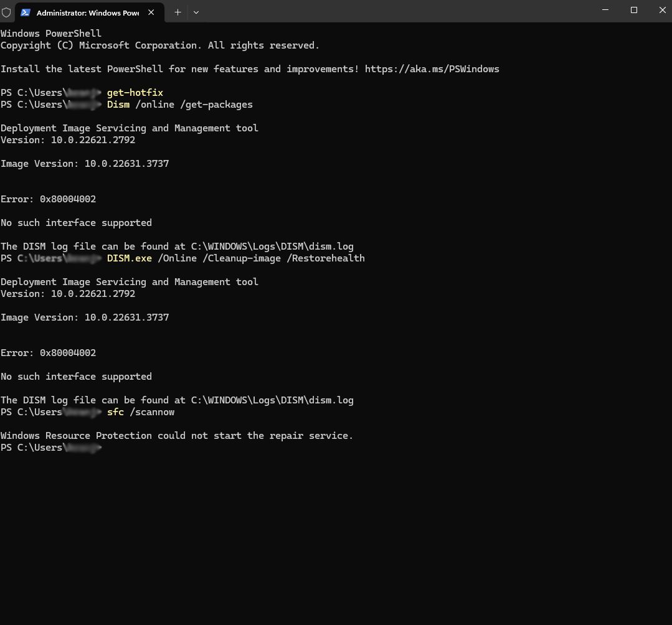Close the Windows PowerShell tab
The image size is (672, 625).
(x=151, y=12)
